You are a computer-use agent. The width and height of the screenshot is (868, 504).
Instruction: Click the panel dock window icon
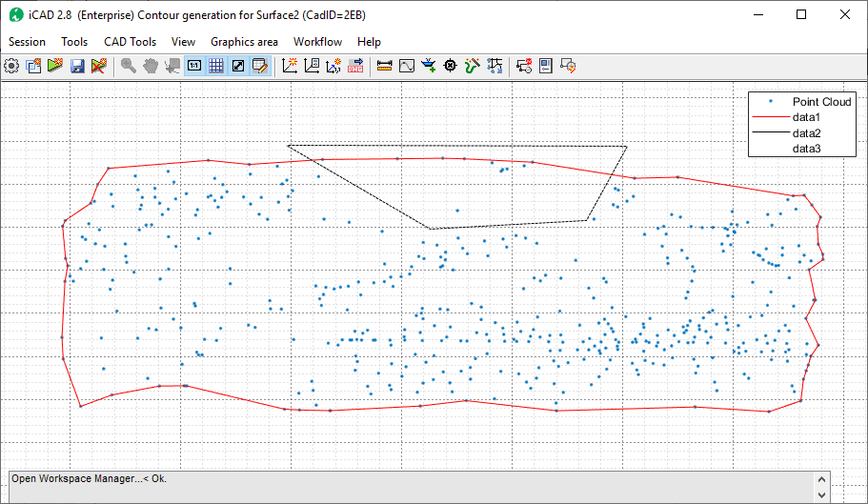pyautogui.click(x=546, y=66)
